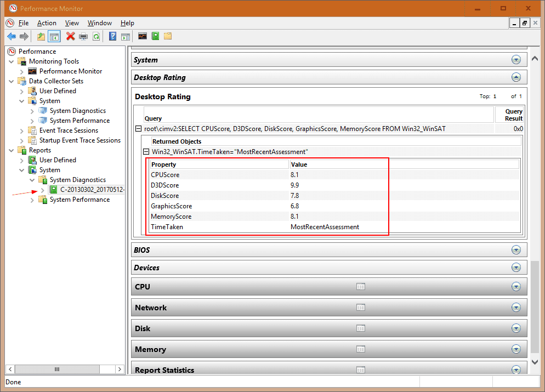Screen dimensions: 545x392
Task: Go back using the blue Back arrow
Action: coord(12,36)
